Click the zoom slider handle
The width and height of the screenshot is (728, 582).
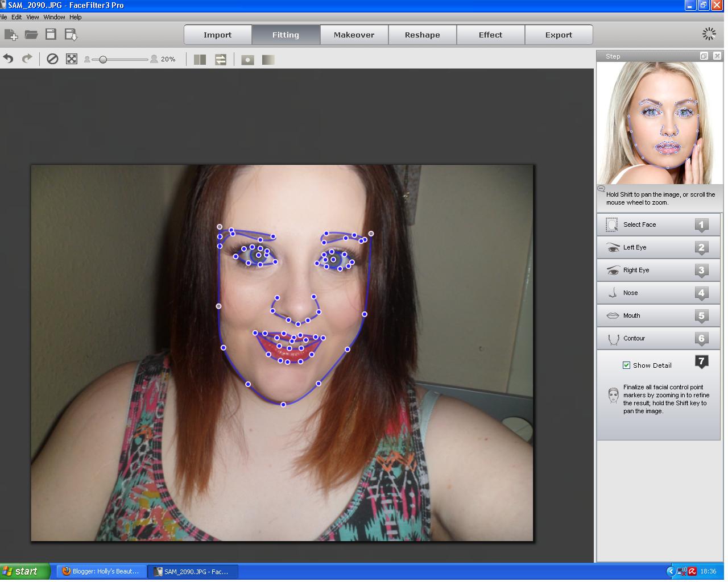[x=103, y=59]
